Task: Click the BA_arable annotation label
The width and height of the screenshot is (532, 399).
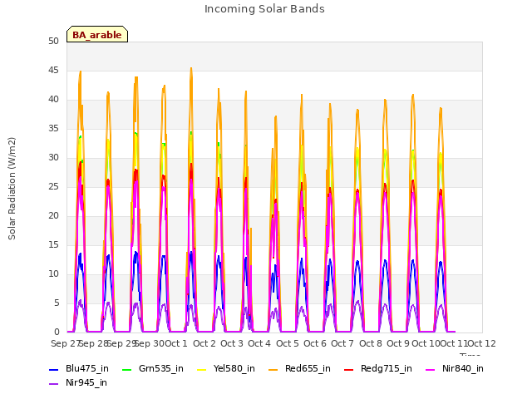Action: 97,34
